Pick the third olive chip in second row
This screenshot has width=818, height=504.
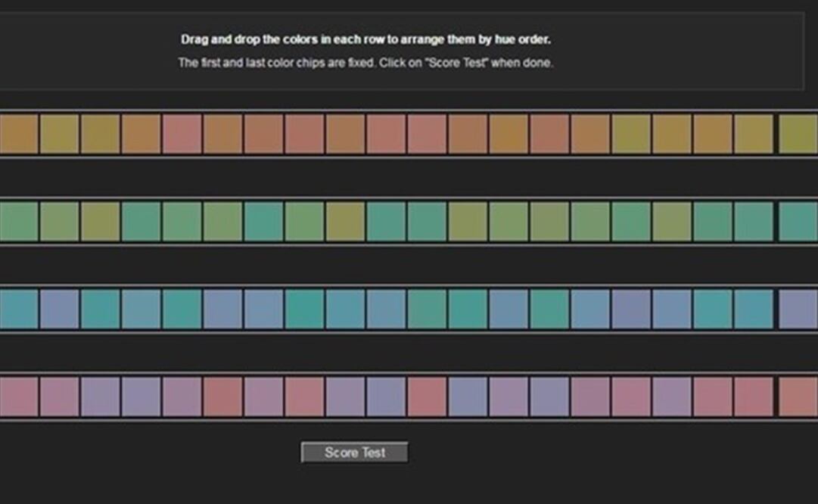click(x=100, y=222)
